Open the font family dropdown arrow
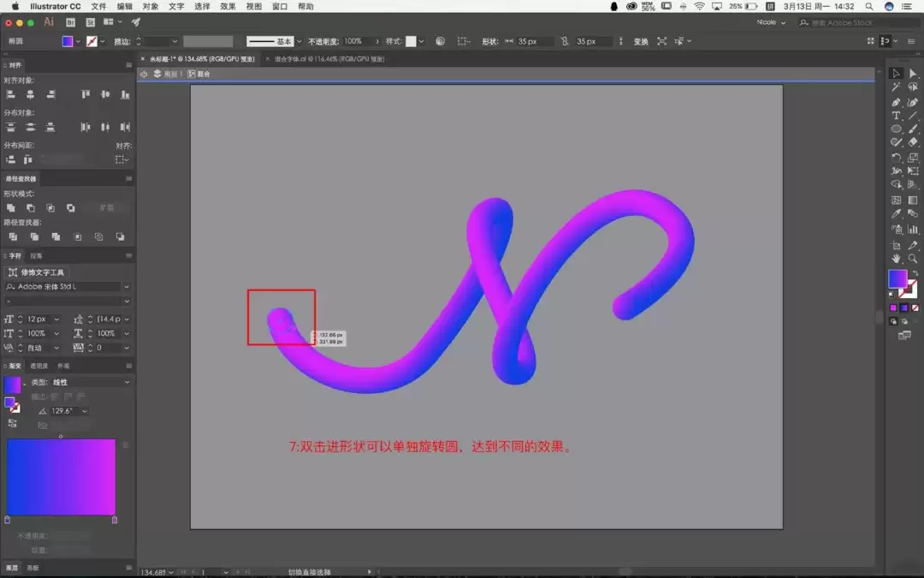The width and height of the screenshot is (924, 578). (126, 287)
